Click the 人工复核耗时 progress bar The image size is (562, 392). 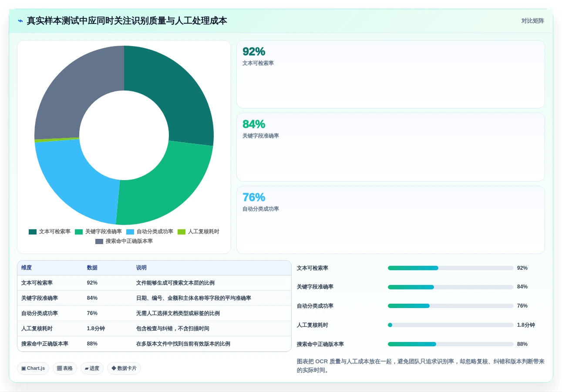[451, 325]
